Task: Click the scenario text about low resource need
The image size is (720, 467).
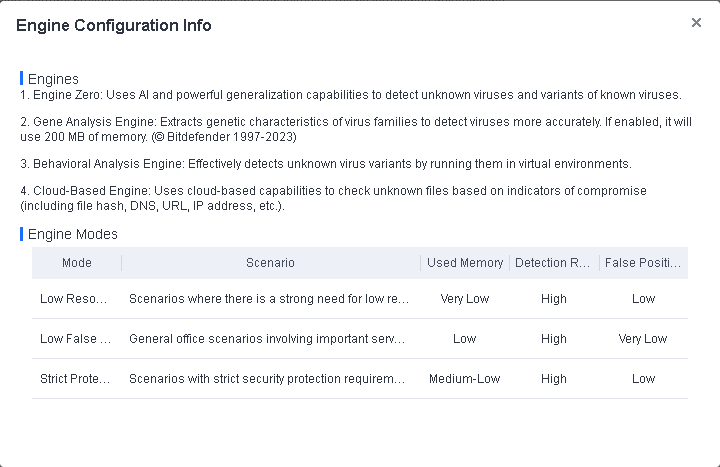Action: [269, 299]
